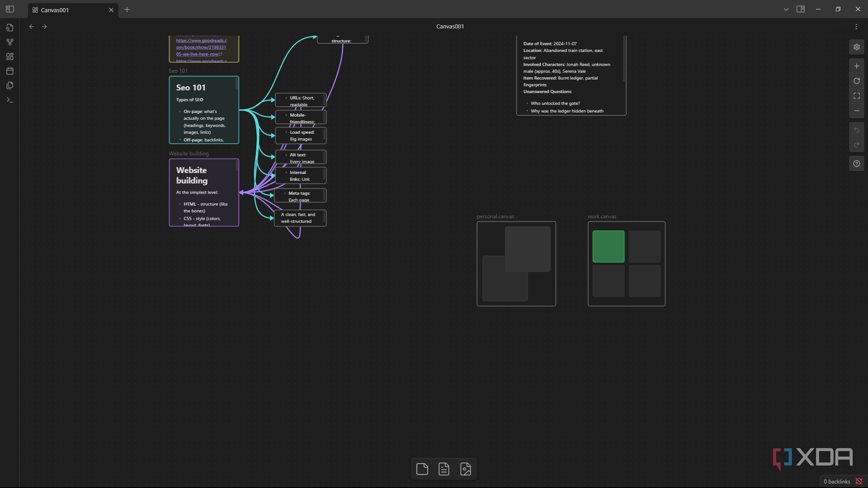
Task: Select the 'URLs: Short, readable' card
Action: (x=301, y=100)
